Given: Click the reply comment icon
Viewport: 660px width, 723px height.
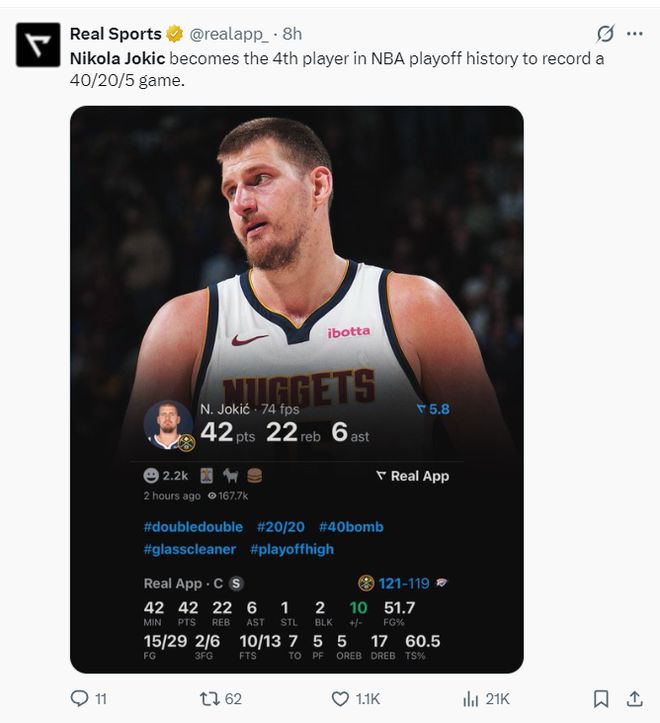Looking at the screenshot, I should [79, 699].
